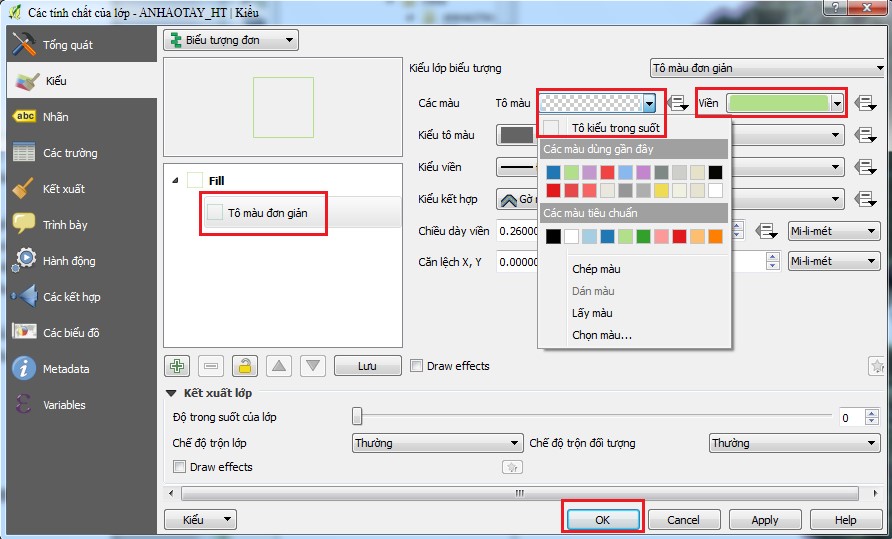The image size is (892, 539).
Task: Click the Apply button
Action: click(x=765, y=520)
